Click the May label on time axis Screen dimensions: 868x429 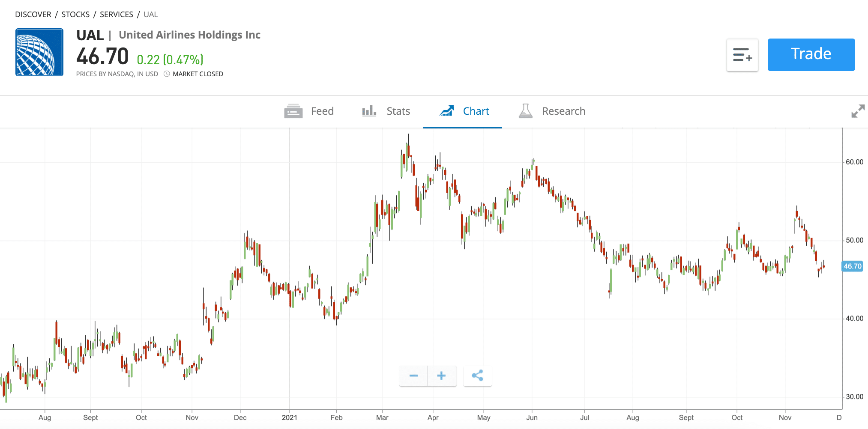[x=484, y=417]
